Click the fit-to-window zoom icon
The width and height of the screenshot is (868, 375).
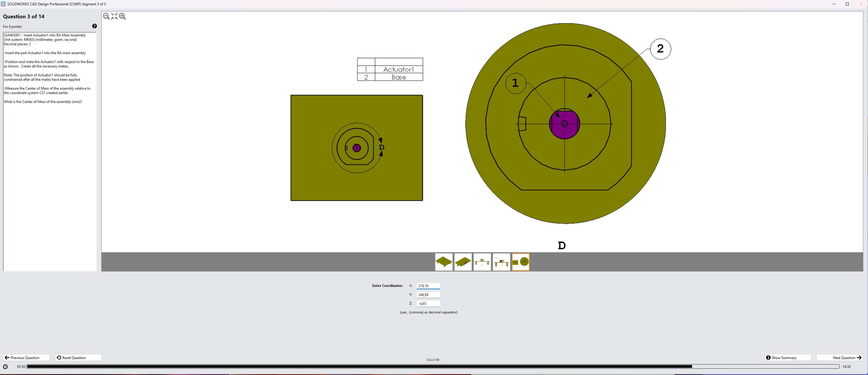coord(114,16)
